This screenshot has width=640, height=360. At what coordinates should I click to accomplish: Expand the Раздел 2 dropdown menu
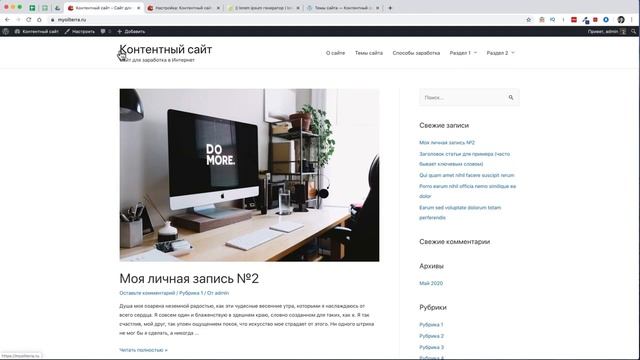[x=500, y=53]
